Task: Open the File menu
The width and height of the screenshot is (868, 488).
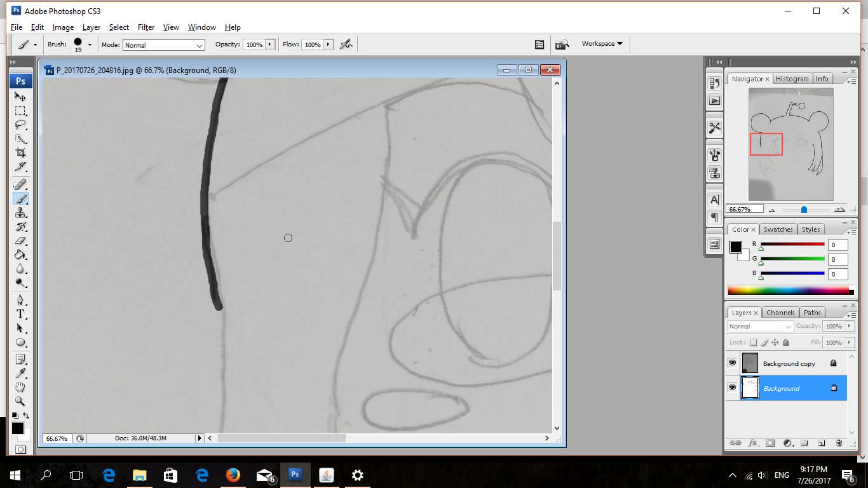Action: click(17, 27)
